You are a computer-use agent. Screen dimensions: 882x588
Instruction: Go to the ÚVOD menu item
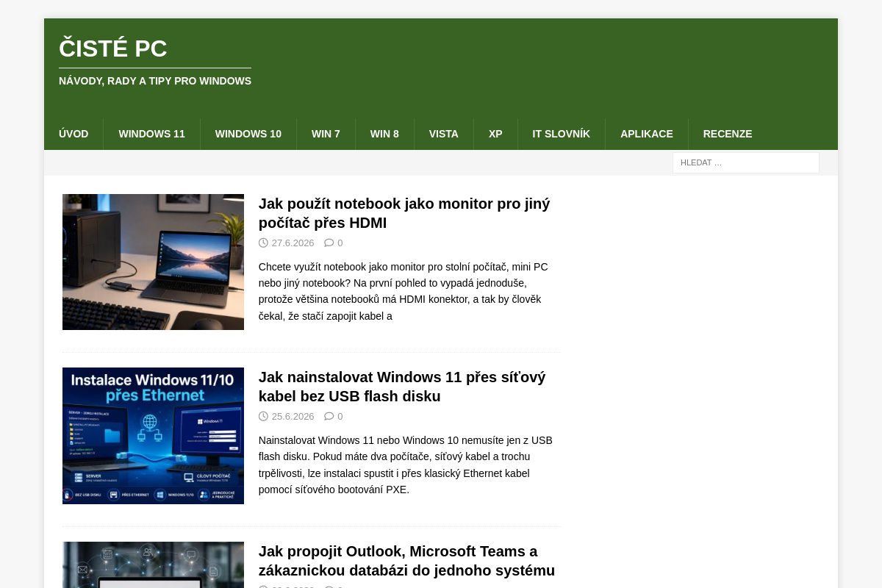click(73, 134)
